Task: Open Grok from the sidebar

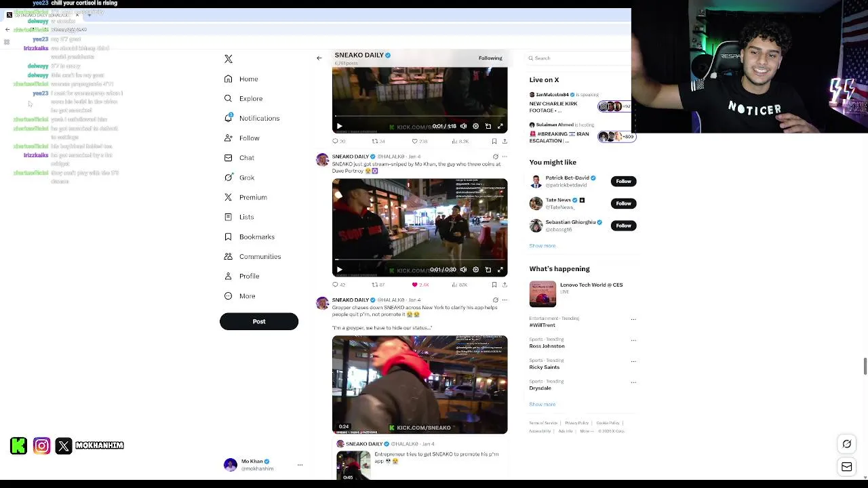Action: coord(239,178)
